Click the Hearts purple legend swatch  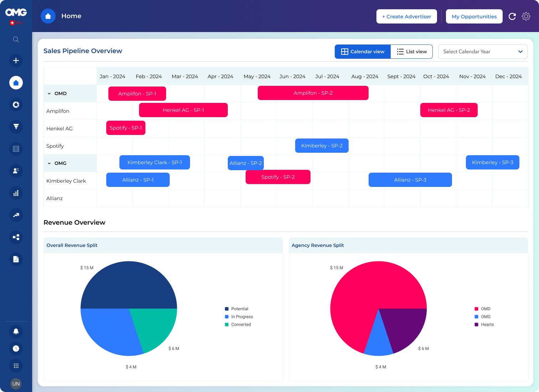(476, 325)
